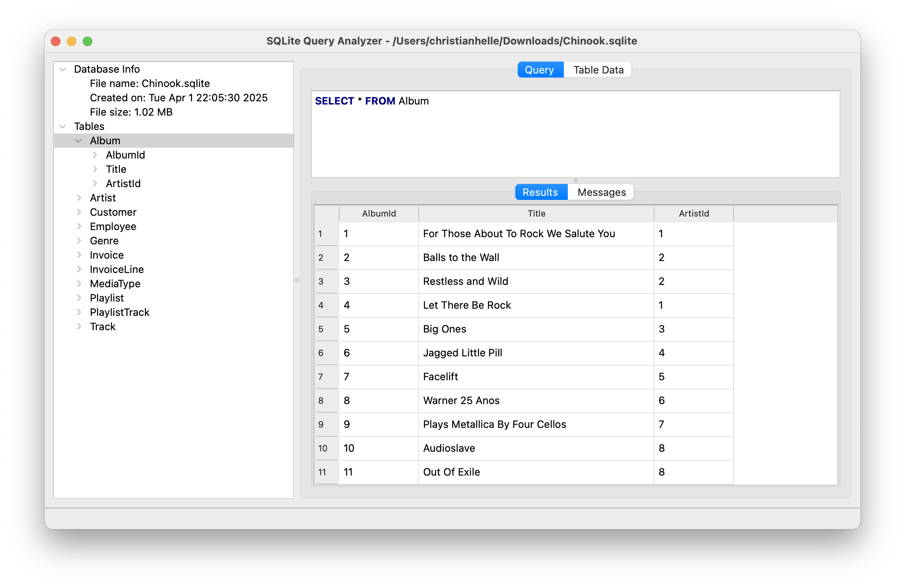Select the Results tab
The height and width of the screenshot is (588, 905).
pyautogui.click(x=540, y=192)
